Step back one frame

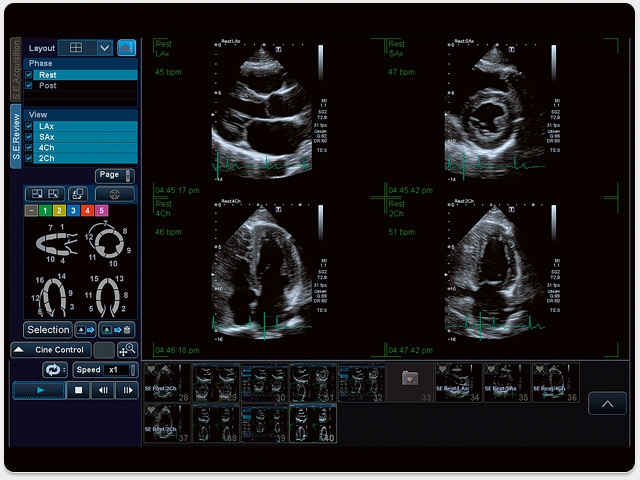[103, 391]
